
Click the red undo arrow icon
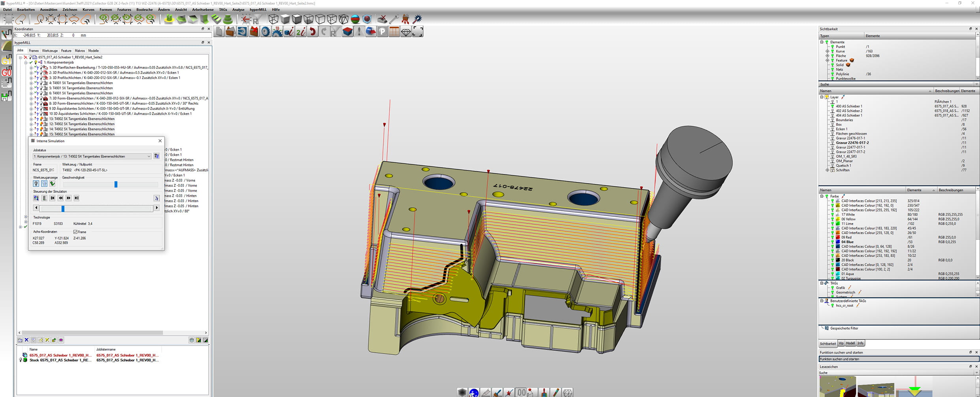pyautogui.click(x=313, y=32)
